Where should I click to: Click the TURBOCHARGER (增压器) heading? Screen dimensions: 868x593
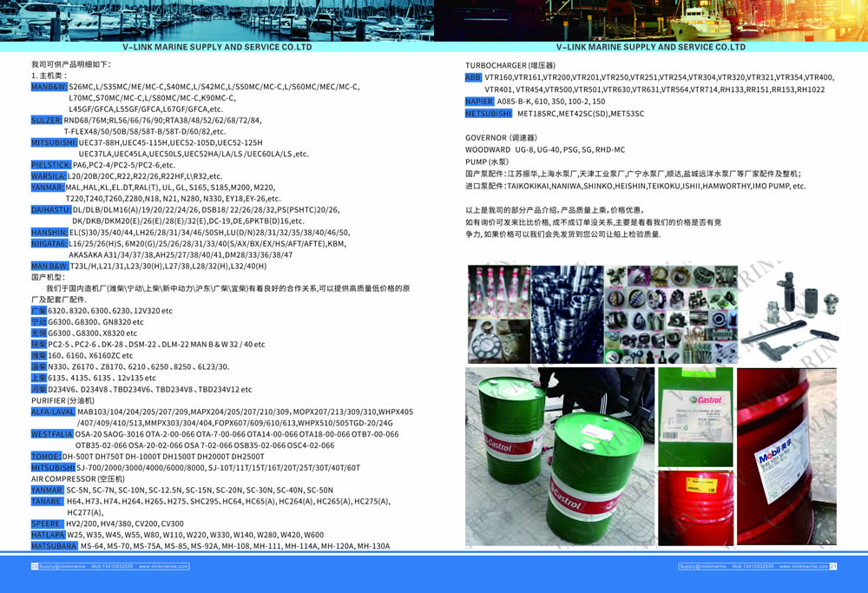coord(510,65)
